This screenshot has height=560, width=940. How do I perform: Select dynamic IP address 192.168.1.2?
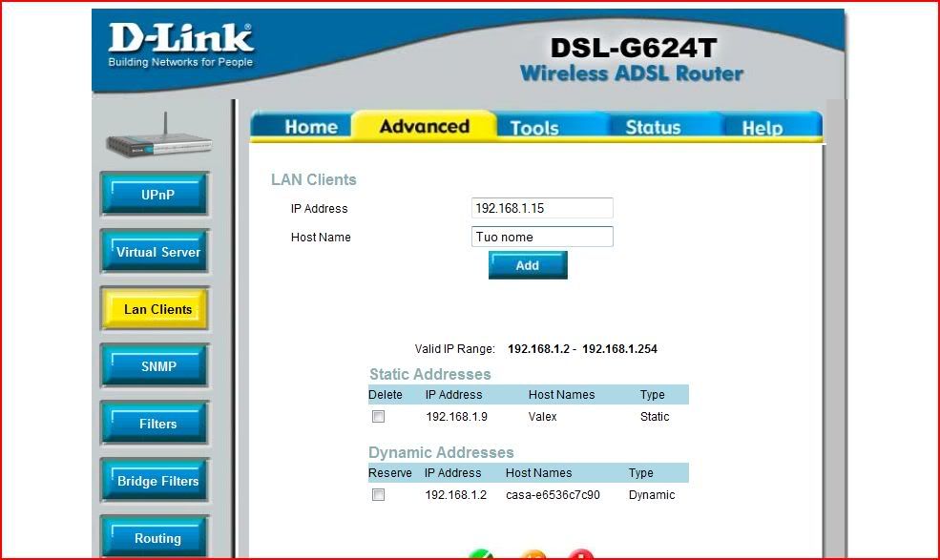coord(455,494)
